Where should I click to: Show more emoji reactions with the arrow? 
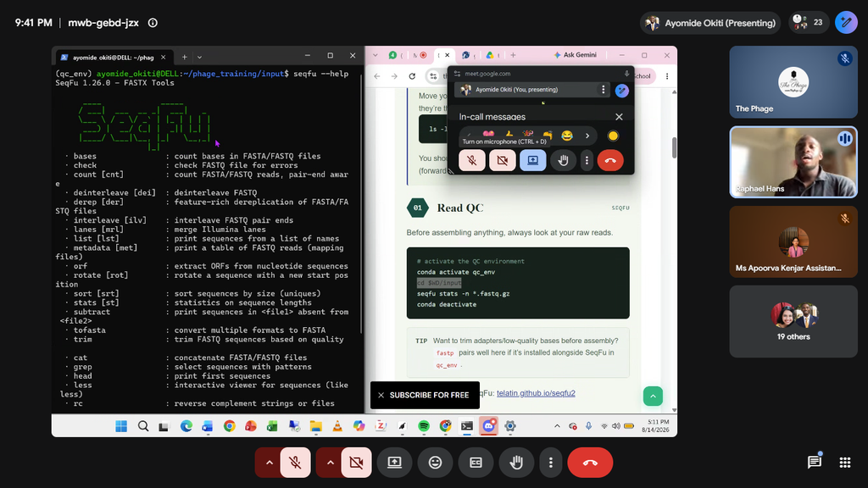click(587, 136)
